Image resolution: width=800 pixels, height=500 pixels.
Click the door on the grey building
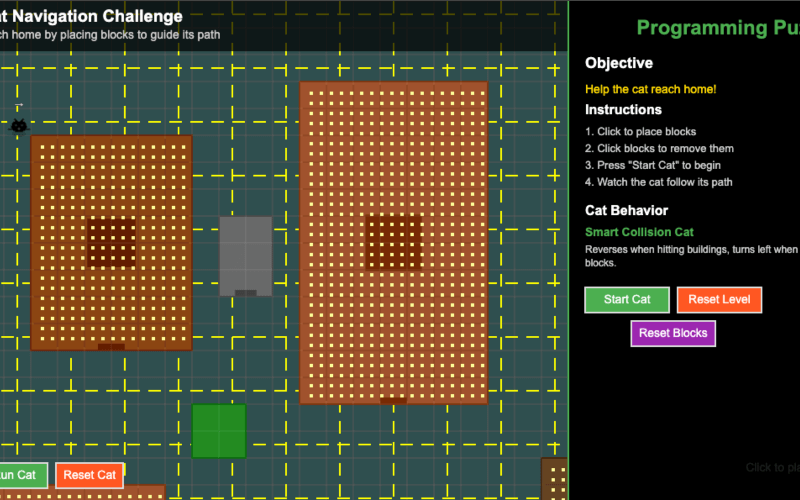246,293
